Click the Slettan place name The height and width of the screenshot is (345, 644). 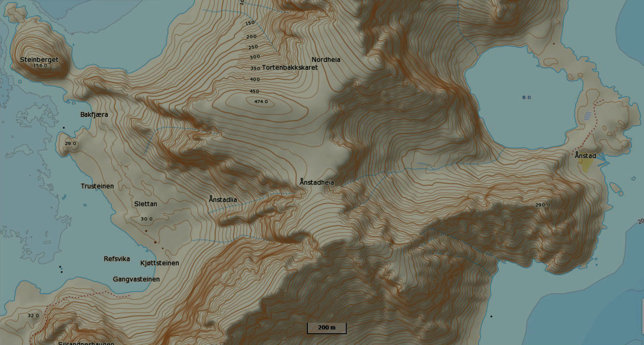click(x=146, y=204)
